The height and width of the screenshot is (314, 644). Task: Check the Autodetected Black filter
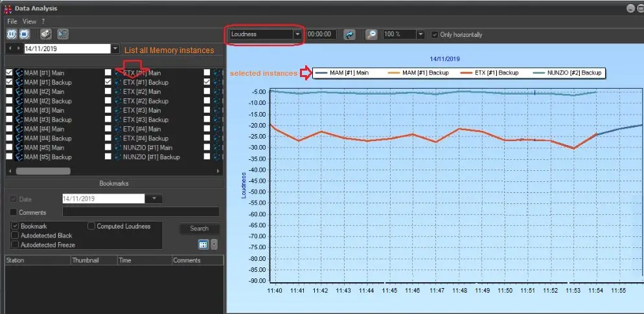coord(15,236)
